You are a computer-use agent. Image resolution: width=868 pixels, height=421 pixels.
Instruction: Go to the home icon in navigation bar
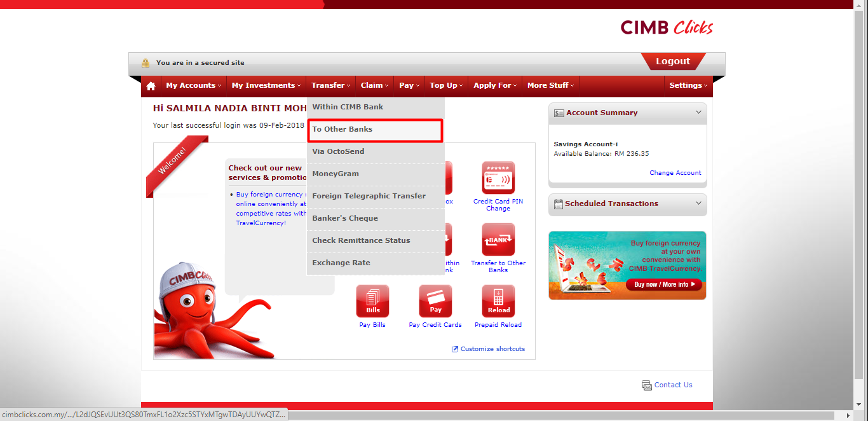pyautogui.click(x=151, y=86)
